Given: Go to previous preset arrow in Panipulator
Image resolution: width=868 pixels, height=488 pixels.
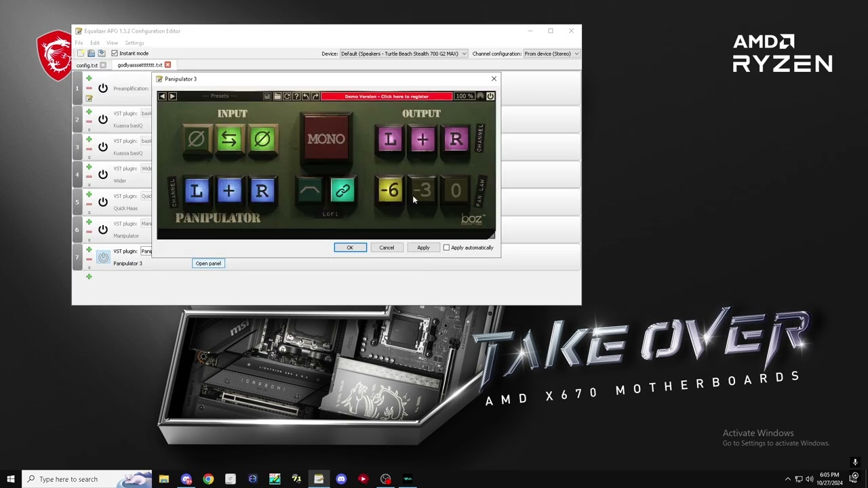Looking at the screenshot, I should coord(162,96).
